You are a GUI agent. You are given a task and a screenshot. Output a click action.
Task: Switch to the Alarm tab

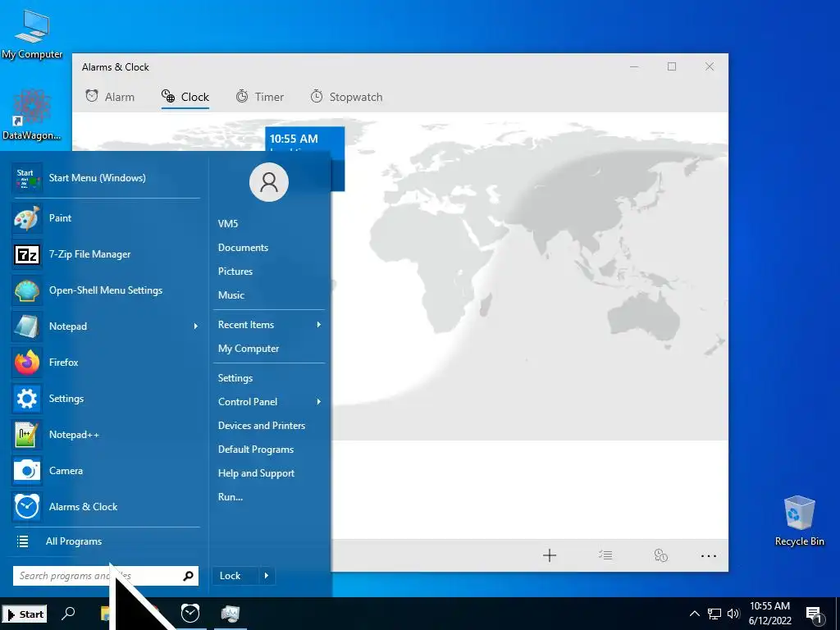(111, 97)
